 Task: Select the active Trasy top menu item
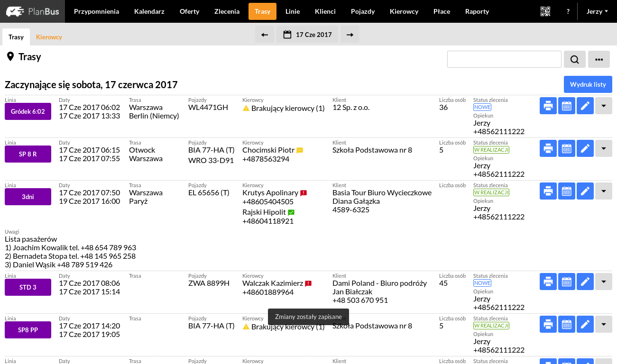262,11
